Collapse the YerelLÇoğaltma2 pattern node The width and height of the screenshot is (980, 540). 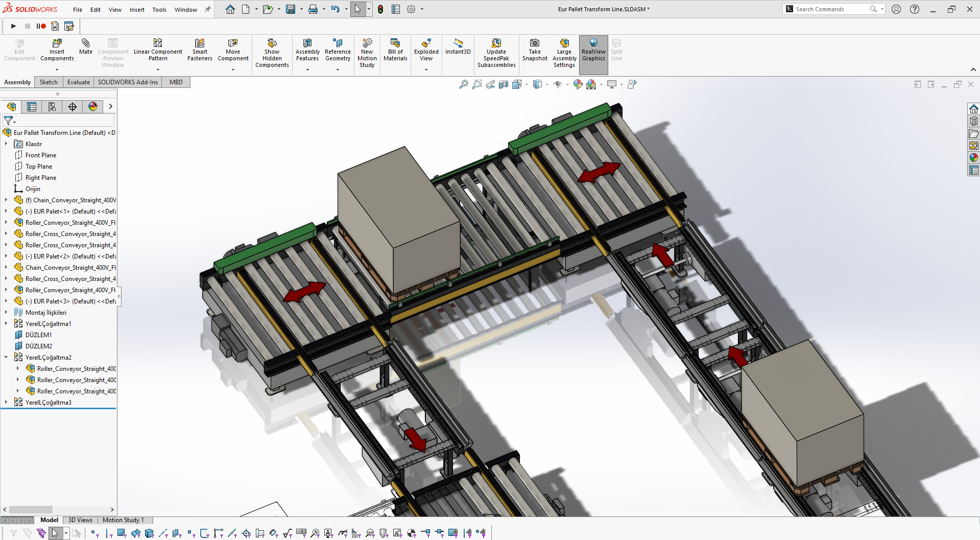click(x=6, y=358)
